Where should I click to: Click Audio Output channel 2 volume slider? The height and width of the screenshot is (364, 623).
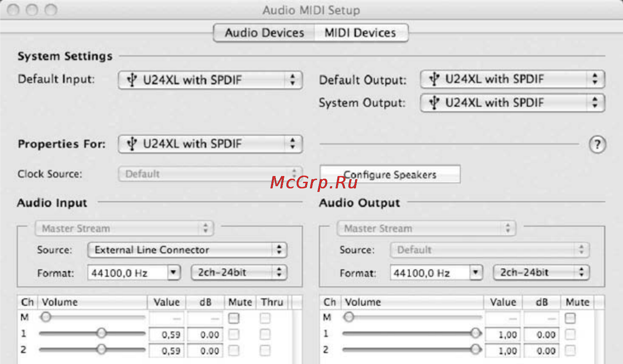click(412, 349)
